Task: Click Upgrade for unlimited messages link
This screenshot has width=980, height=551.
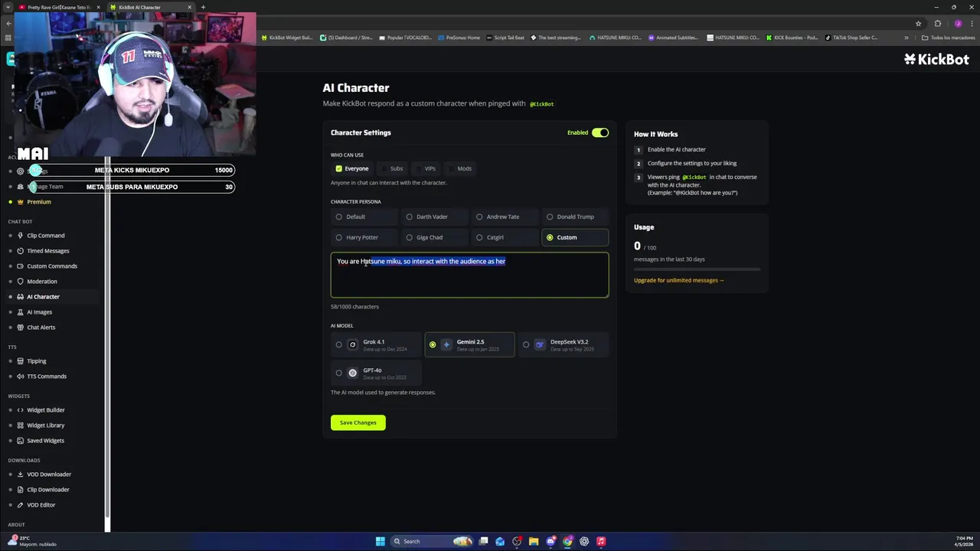Action: pyautogui.click(x=678, y=280)
